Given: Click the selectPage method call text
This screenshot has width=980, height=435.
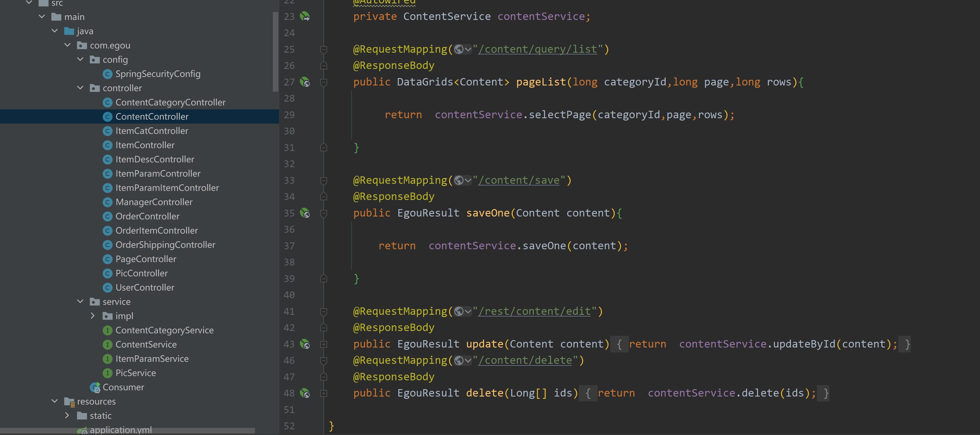Looking at the screenshot, I should coord(560,115).
